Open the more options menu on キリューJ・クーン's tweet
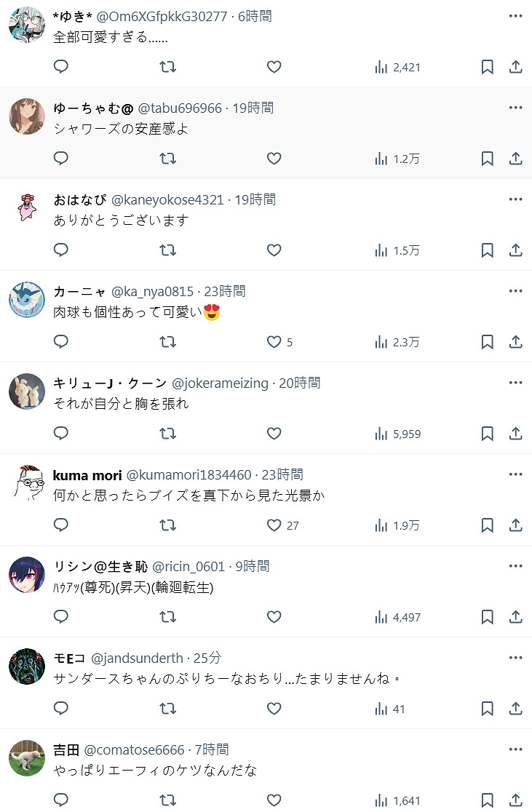The width and height of the screenshot is (532, 812). point(515,382)
